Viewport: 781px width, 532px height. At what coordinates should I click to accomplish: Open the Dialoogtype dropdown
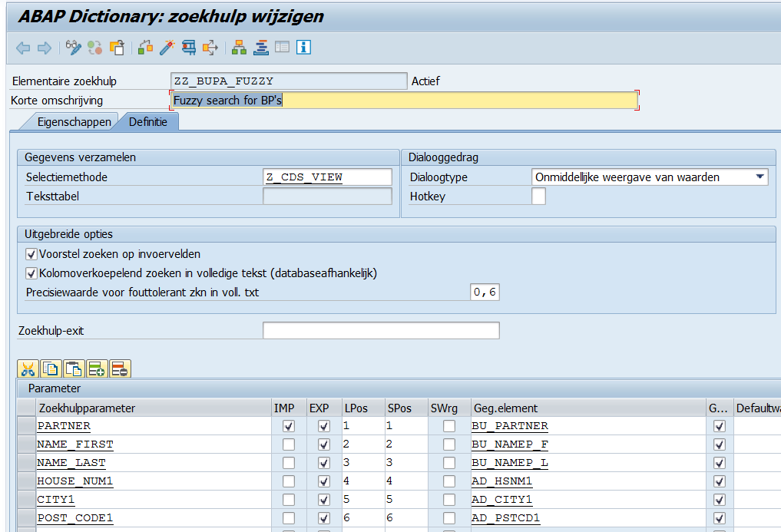pos(759,177)
